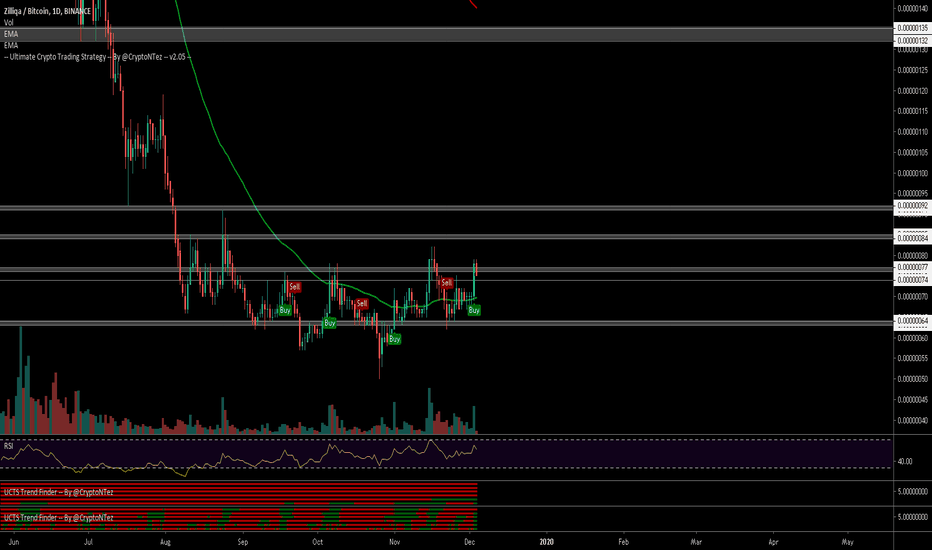
Task: Click Nov on the time axis
Action: [x=394, y=542]
